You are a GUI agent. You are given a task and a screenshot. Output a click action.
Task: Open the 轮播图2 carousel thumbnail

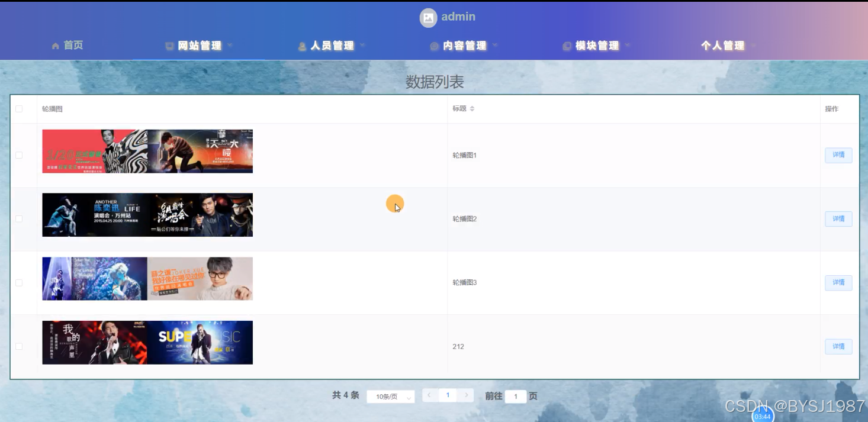147,215
